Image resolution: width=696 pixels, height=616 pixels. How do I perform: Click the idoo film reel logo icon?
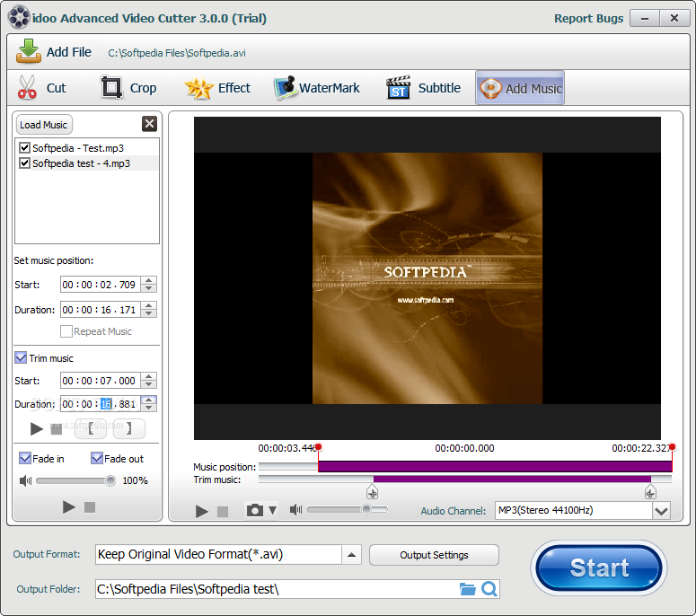19,17
